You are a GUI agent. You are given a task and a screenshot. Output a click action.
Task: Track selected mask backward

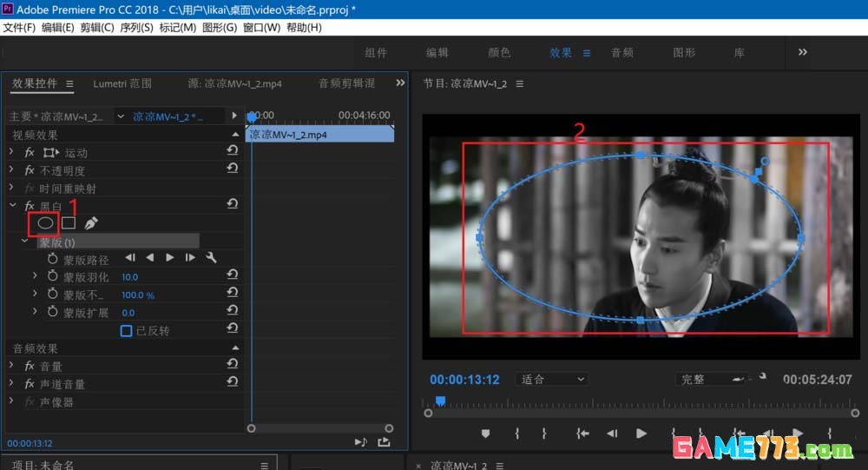click(150, 257)
